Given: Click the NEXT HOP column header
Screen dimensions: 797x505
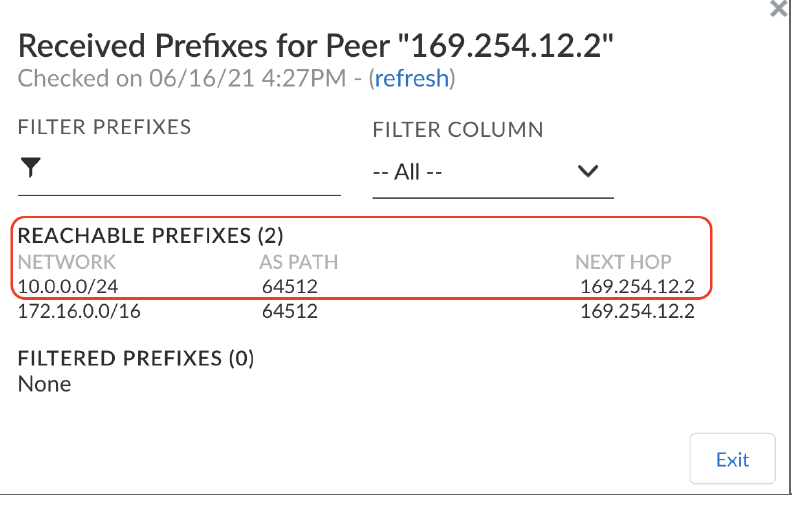Looking at the screenshot, I should [623, 263].
